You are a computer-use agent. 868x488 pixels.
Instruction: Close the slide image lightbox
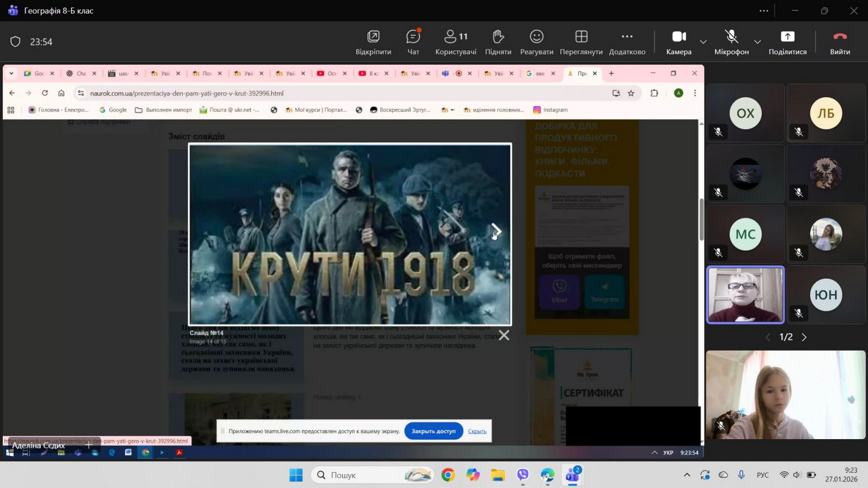click(x=503, y=335)
